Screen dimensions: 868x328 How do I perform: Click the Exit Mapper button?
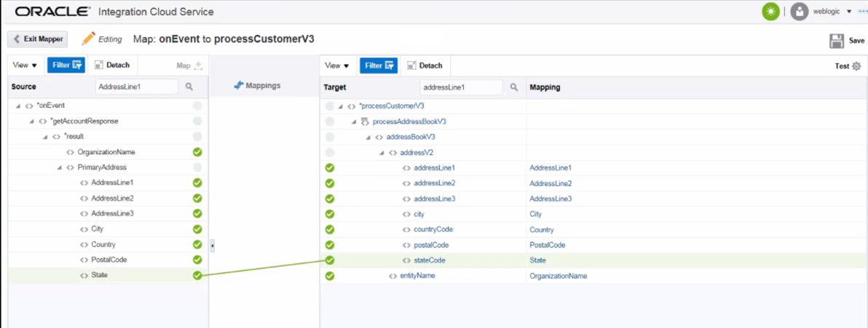point(37,39)
